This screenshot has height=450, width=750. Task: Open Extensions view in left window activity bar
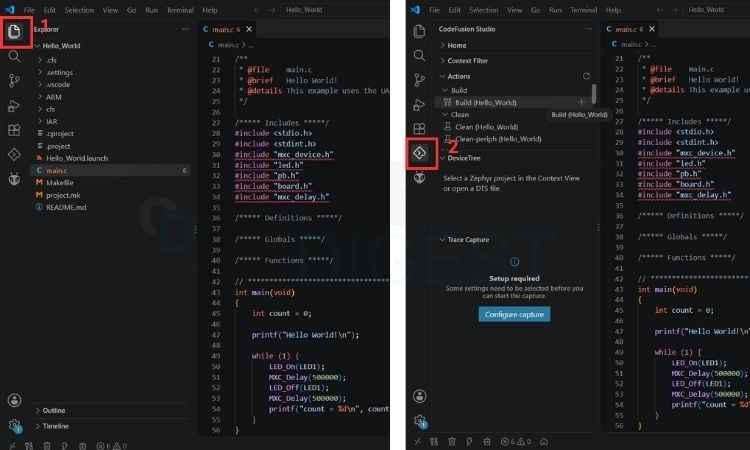coord(14,130)
